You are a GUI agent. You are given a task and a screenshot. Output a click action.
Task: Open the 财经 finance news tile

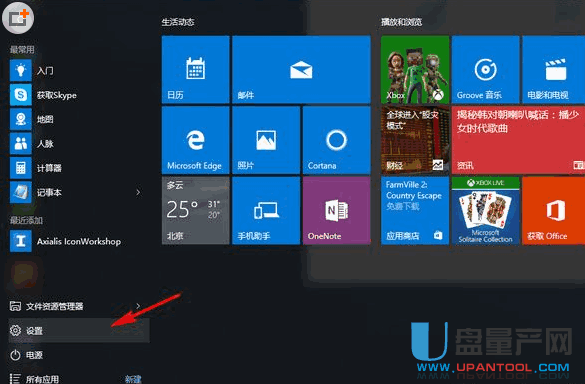(415, 140)
